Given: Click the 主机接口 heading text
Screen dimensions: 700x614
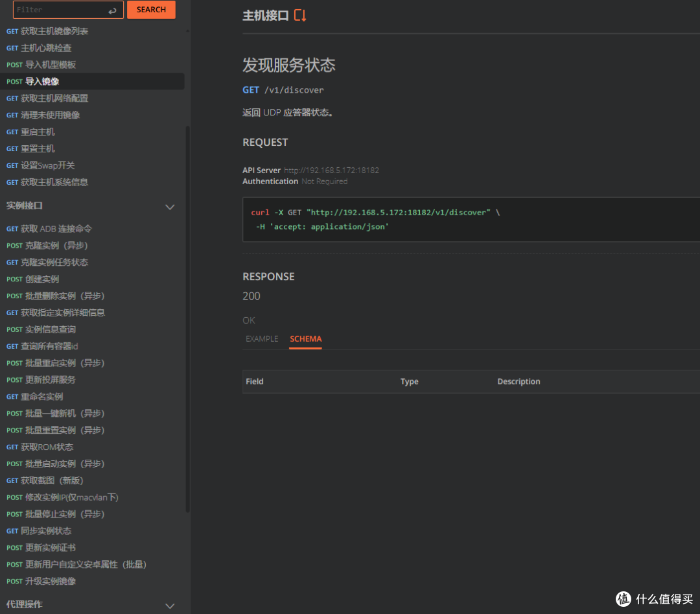Looking at the screenshot, I should click(x=266, y=16).
